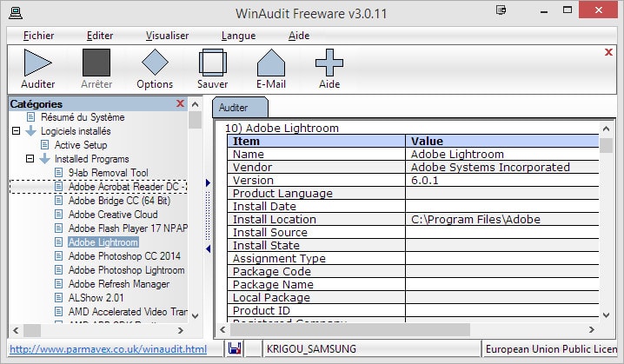
Task: Click the page icon beside ALShow 2.01
Action: coord(58,298)
